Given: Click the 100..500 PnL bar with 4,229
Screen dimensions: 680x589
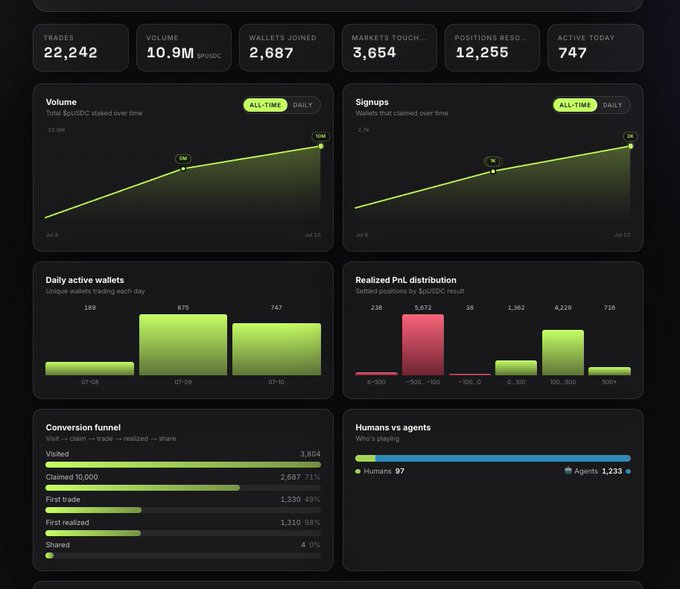Looking at the screenshot, I should pyautogui.click(x=563, y=353).
